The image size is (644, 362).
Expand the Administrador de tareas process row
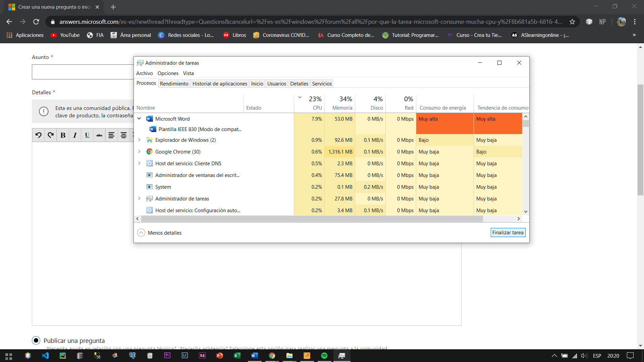click(x=139, y=198)
